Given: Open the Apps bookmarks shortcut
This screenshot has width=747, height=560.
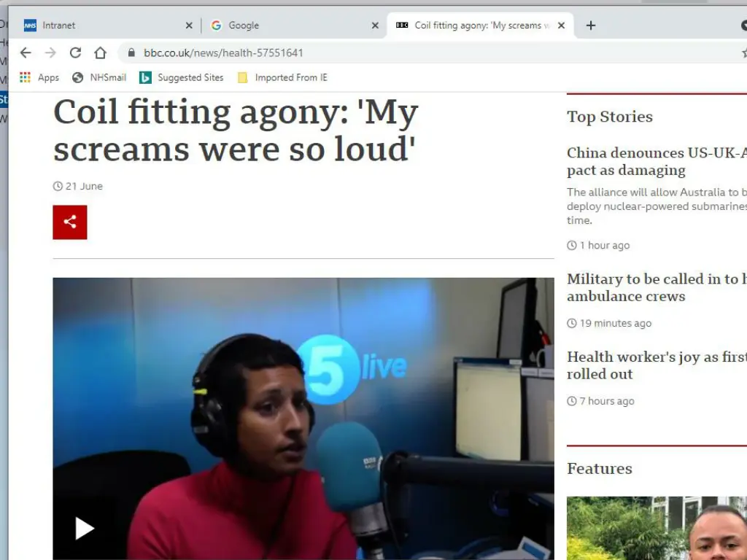Looking at the screenshot, I should pyautogui.click(x=39, y=77).
